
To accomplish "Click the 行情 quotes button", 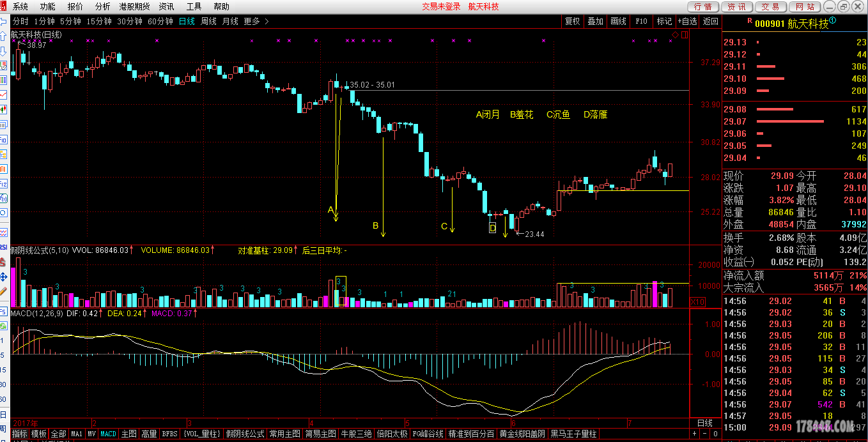I will [703, 6].
